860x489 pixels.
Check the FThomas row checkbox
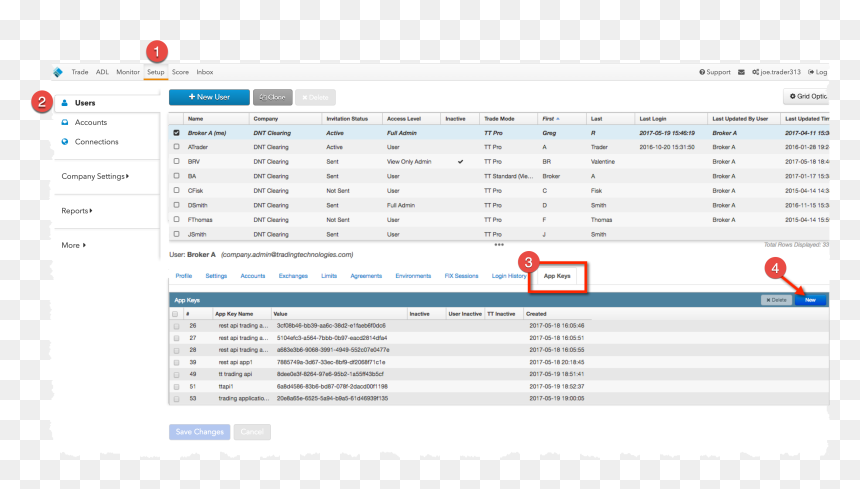(x=176, y=219)
